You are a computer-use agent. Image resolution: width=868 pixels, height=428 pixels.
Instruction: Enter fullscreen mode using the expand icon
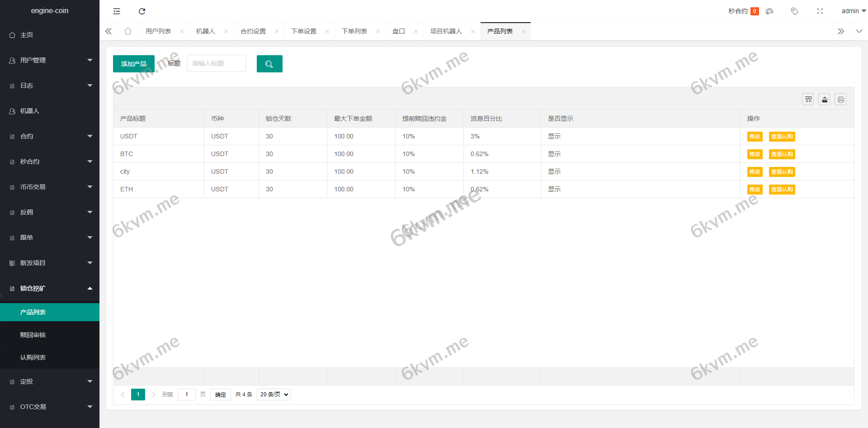click(820, 11)
